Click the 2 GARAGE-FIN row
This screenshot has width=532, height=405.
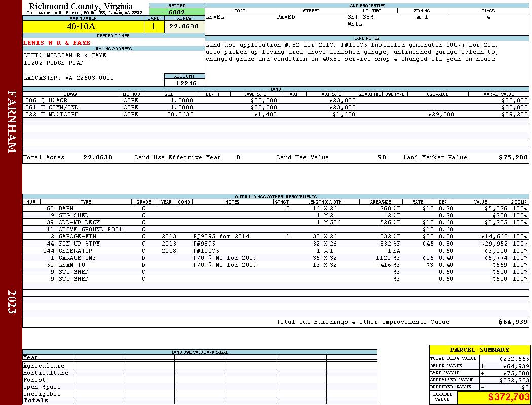[276, 236]
